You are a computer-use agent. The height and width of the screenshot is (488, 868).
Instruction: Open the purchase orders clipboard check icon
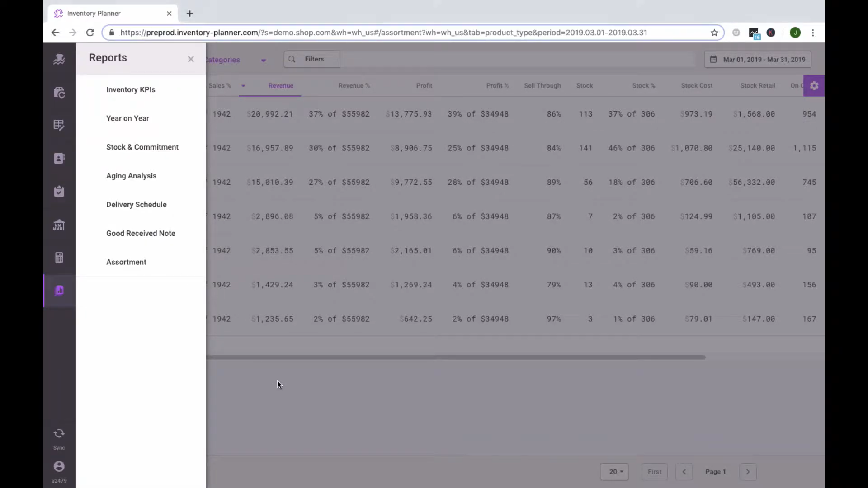pos(59,191)
